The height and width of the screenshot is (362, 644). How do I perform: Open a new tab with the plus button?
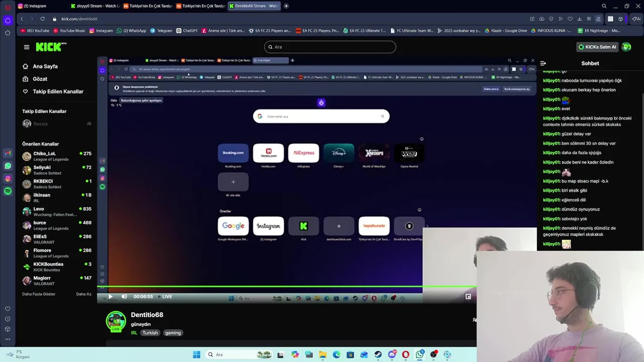286,6
